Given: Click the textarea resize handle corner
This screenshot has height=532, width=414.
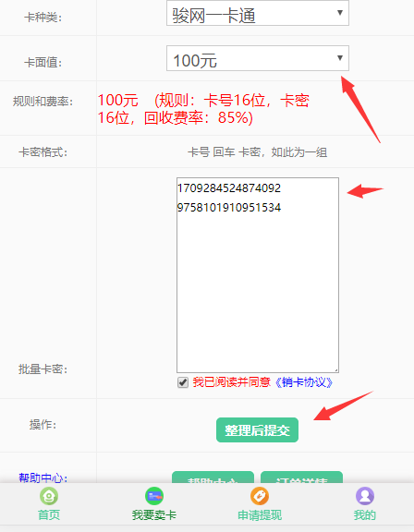Looking at the screenshot, I should [336, 370].
